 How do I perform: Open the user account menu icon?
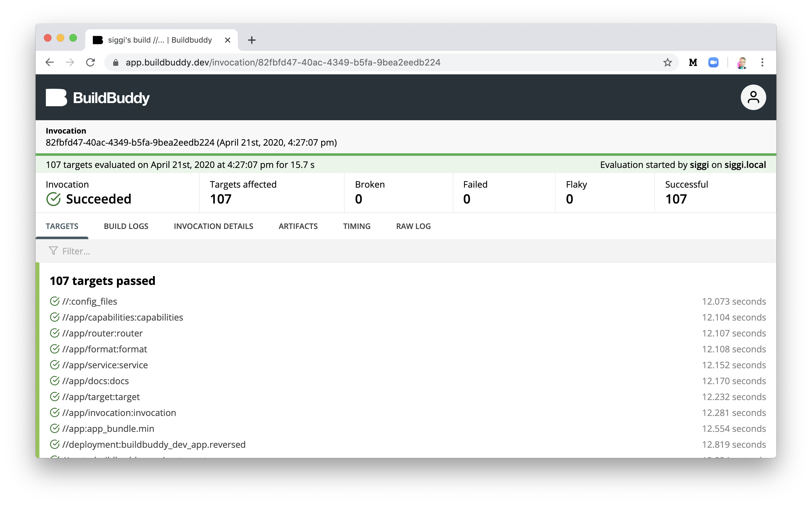pos(753,97)
